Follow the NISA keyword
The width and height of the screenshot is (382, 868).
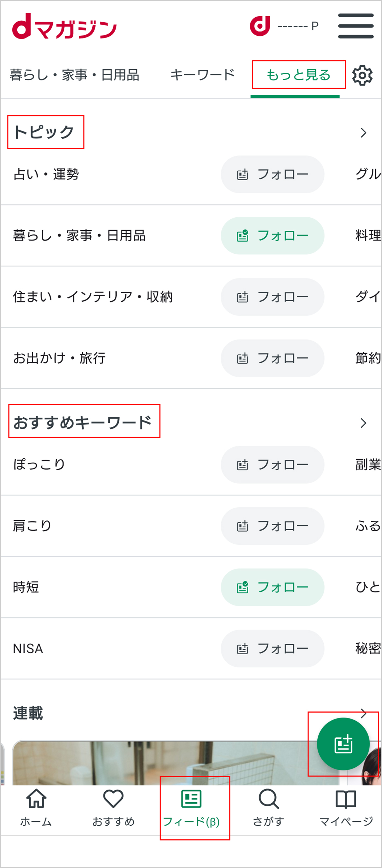click(x=272, y=649)
